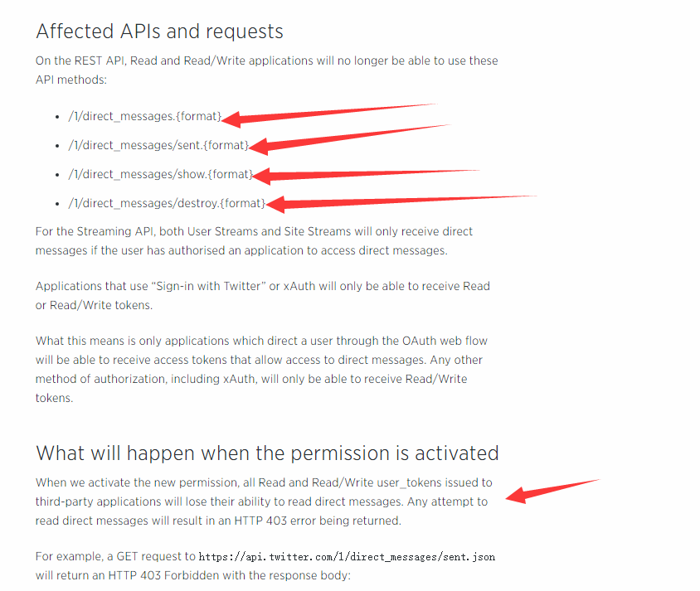Click the paragraph starting 'For the Streaming API'

(254, 241)
